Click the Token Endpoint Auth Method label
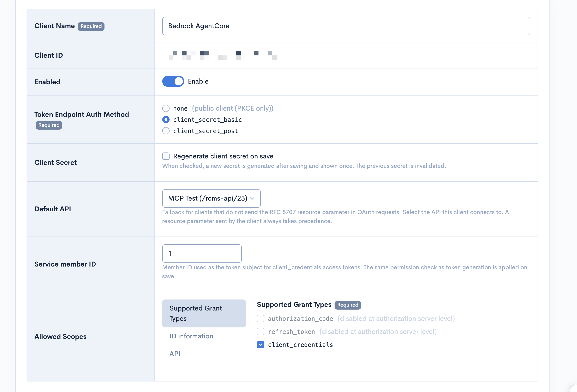Viewport: 577px width, 392px height. pyautogui.click(x=81, y=114)
